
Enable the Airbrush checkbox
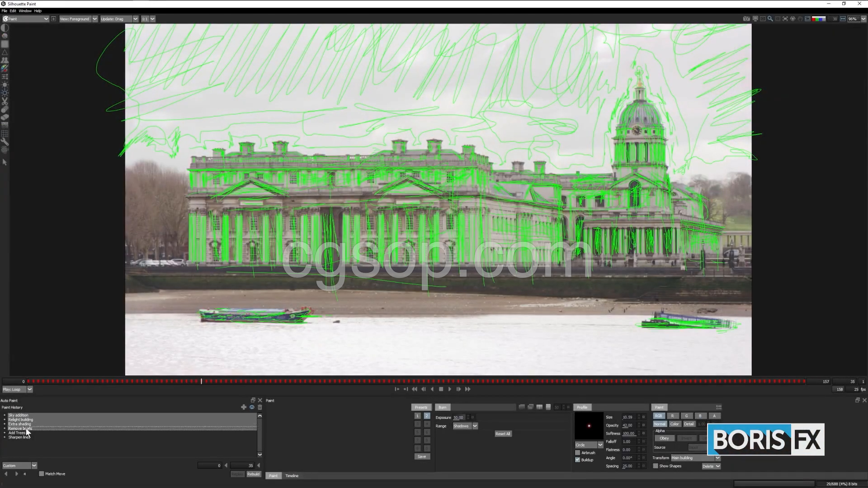coord(577,453)
